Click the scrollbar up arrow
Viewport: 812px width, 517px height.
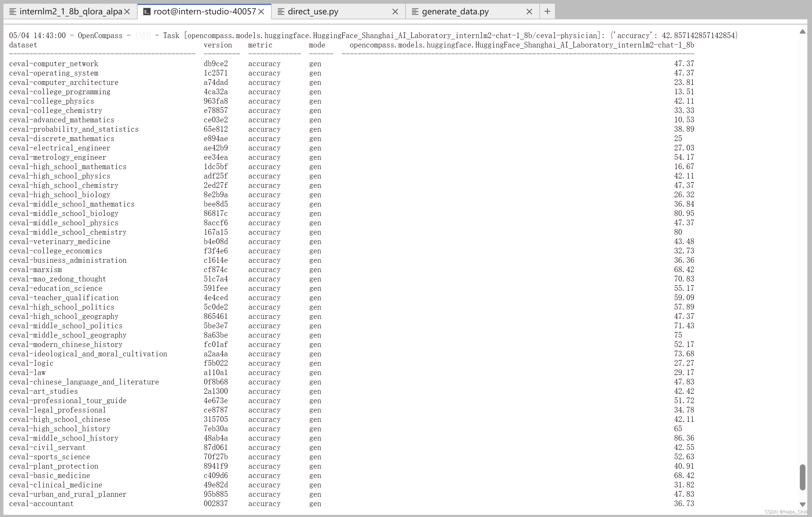802,32
